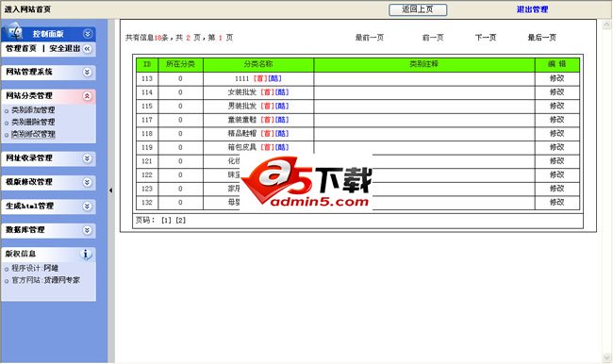Viewport: 613px width, 364px height.
Task: Click 修改 for row ID 119
Action: pyautogui.click(x=557, y=147)
